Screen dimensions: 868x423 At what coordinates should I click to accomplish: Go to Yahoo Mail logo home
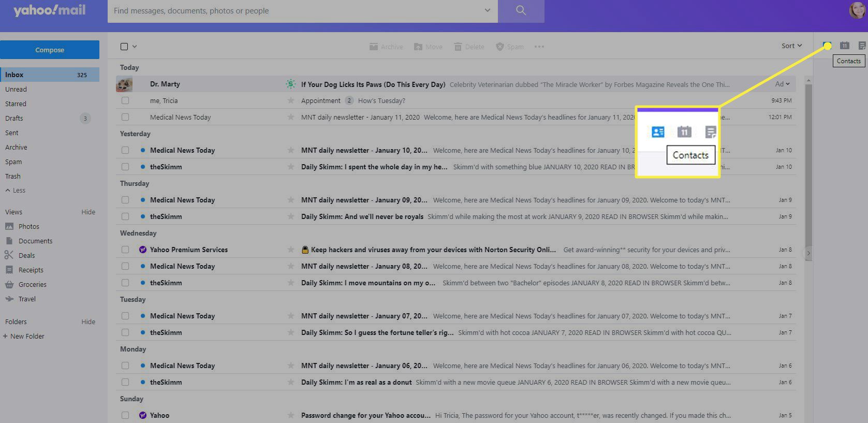click(x=49, y=10)
